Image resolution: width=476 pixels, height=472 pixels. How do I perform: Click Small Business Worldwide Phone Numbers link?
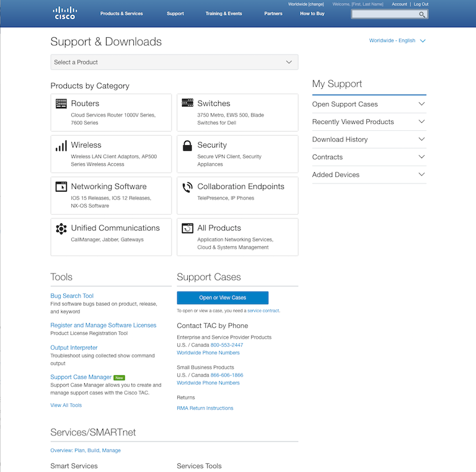[x=208, y=383]
